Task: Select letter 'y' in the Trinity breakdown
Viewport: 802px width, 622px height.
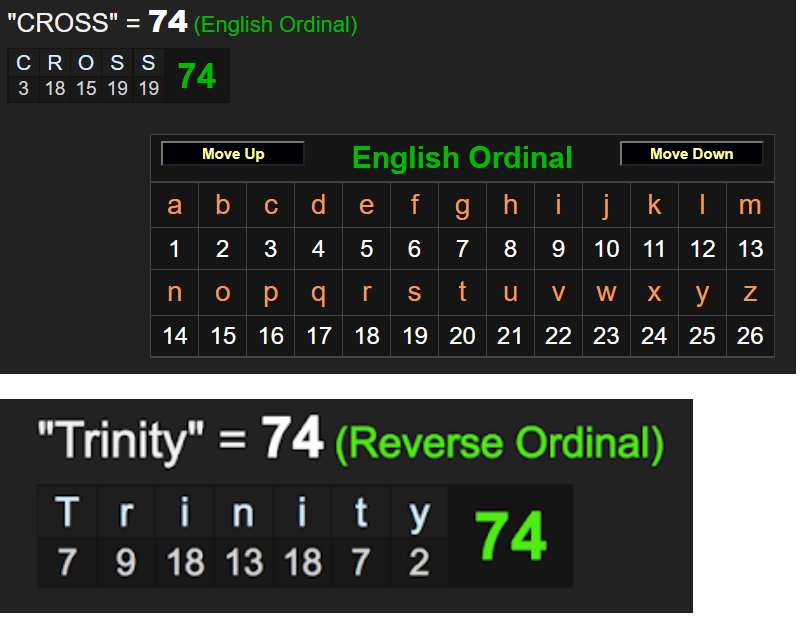Action: [x=419, y=514]
